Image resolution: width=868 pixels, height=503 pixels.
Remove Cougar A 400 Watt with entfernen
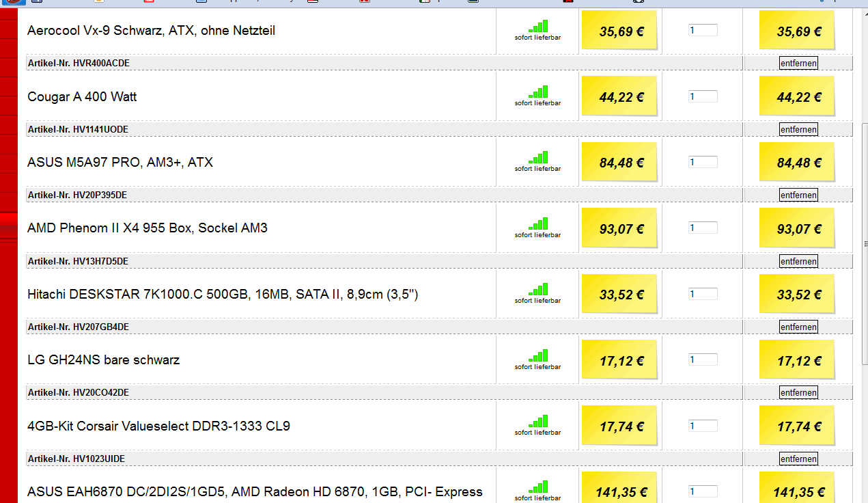click(798, 129)
